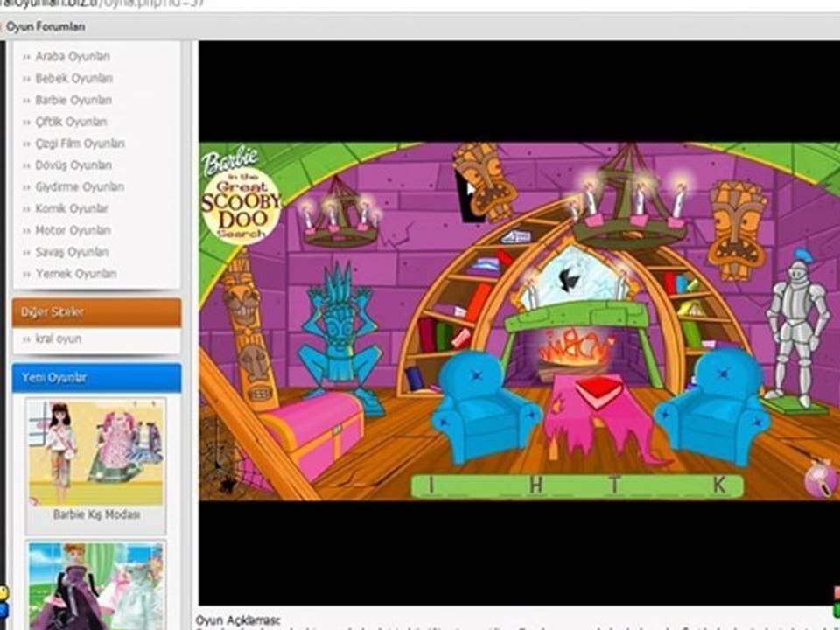Select Yemek Oyunları link

tap(75, 274)
